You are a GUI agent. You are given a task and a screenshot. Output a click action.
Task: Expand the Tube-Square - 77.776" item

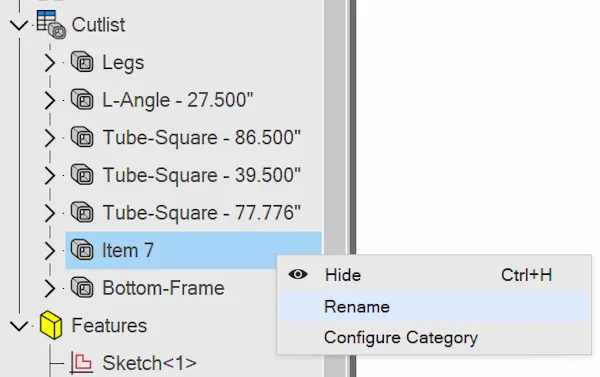pyautogui.click(x=50, y=213)
